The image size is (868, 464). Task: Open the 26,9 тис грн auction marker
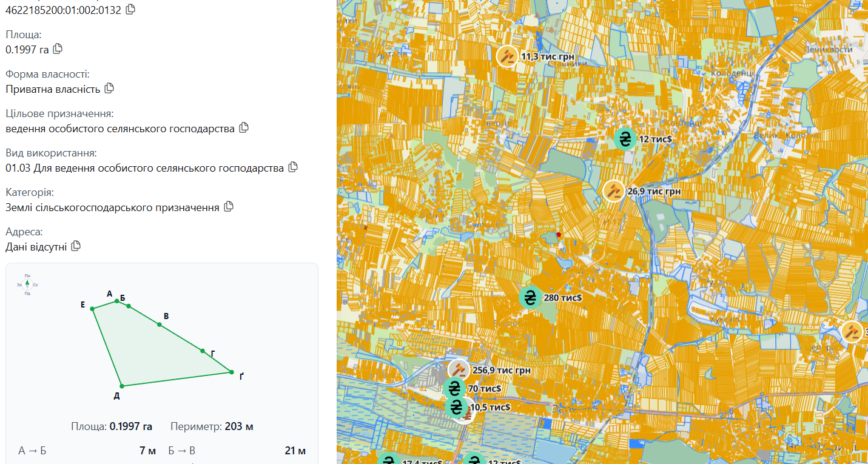point(614,191)
